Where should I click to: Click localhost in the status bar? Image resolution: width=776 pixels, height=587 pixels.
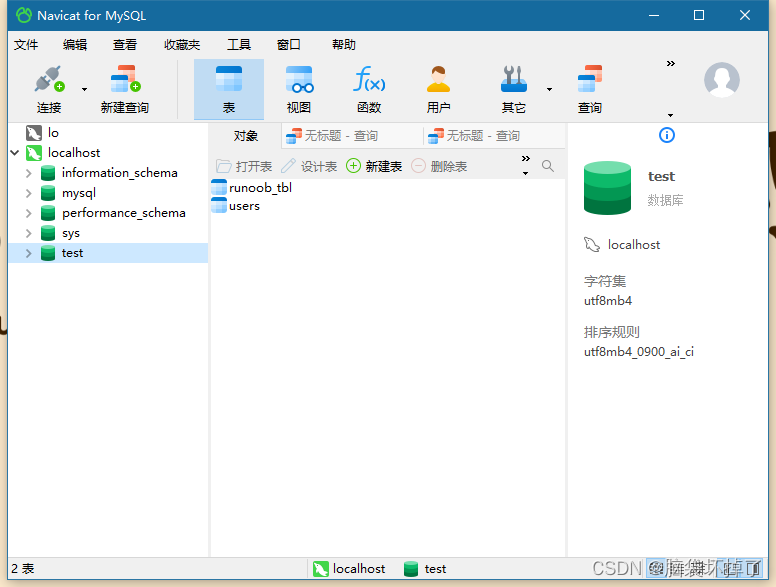click(x=349, y=569)
